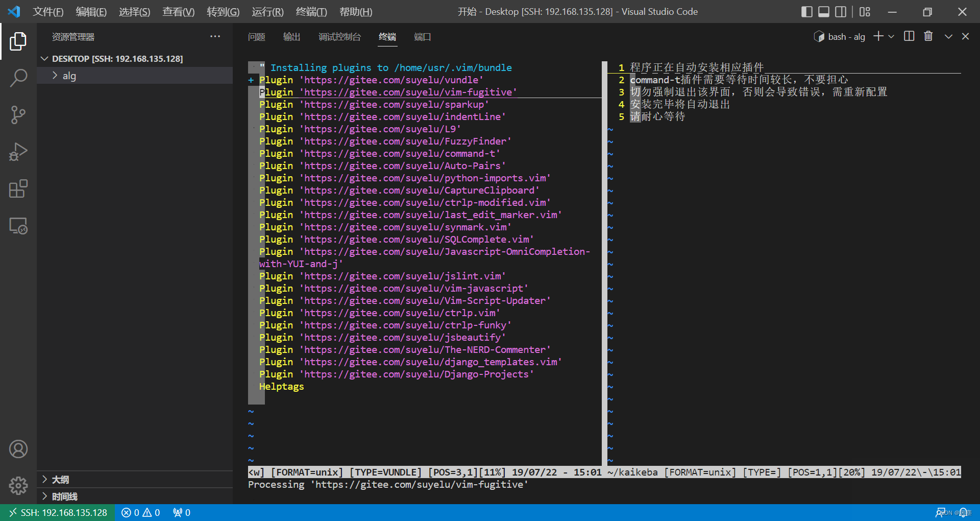Toggle the primary sidebar layout icon
Screen dimensions: 980x521
[807, 12]
